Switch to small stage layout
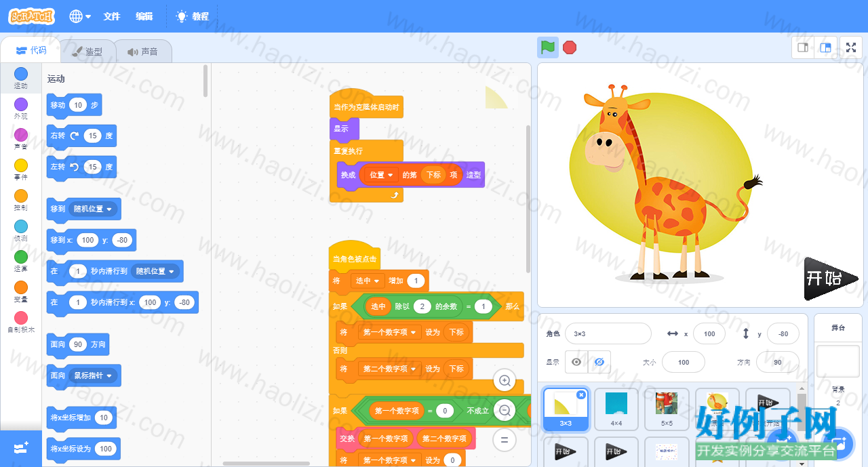868x467 pixels. point(802,47)
